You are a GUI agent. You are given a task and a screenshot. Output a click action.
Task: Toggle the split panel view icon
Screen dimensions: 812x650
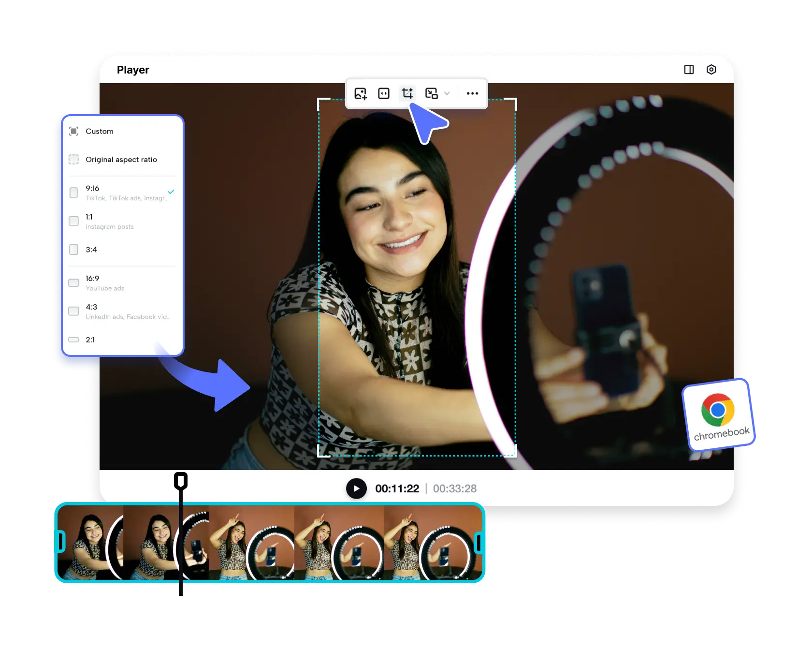[688, 70]
